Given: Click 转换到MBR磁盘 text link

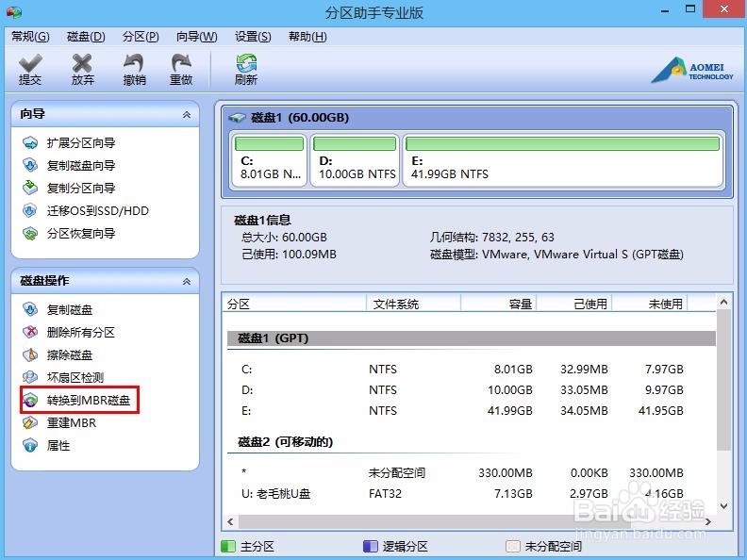Looking at the screenshot, I should tap(89, 400).
